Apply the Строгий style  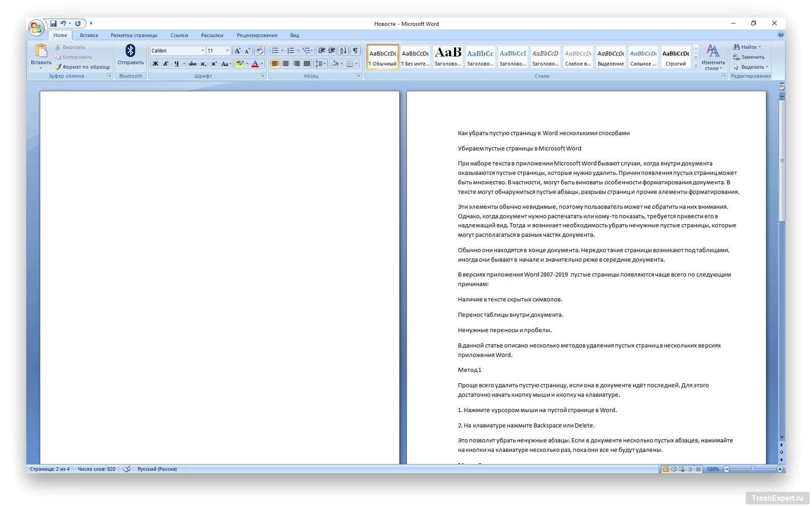(675, 57)
